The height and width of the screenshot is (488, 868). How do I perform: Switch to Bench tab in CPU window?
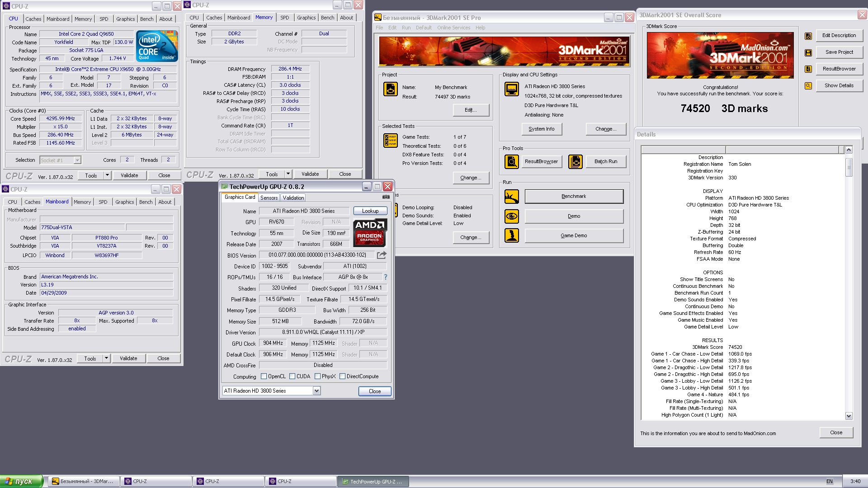point(146,19)
